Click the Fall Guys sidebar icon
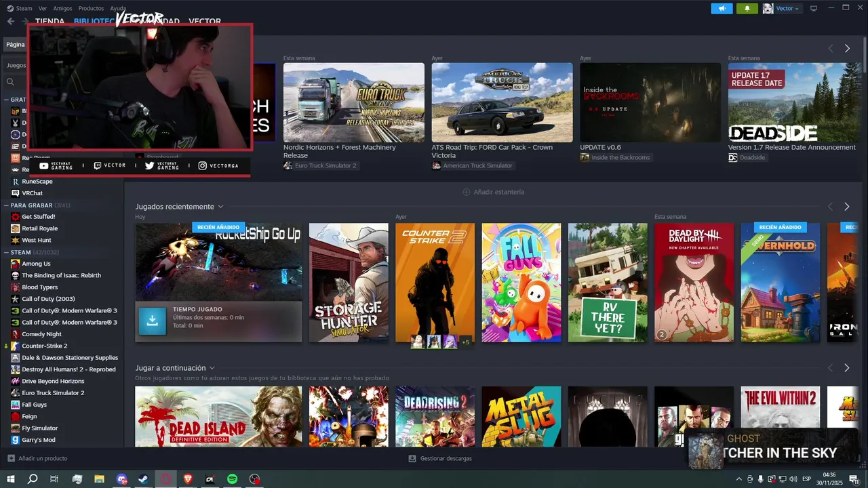Viewport: 868px width, 488px height. [x=15, y=405]
